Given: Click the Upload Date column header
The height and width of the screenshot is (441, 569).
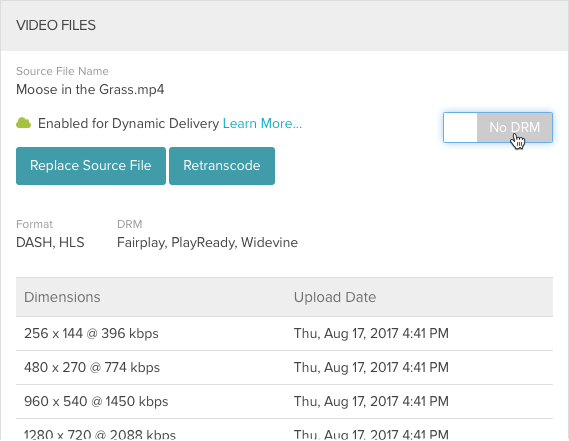Looking at the screenshot, I should click(335, 297).
